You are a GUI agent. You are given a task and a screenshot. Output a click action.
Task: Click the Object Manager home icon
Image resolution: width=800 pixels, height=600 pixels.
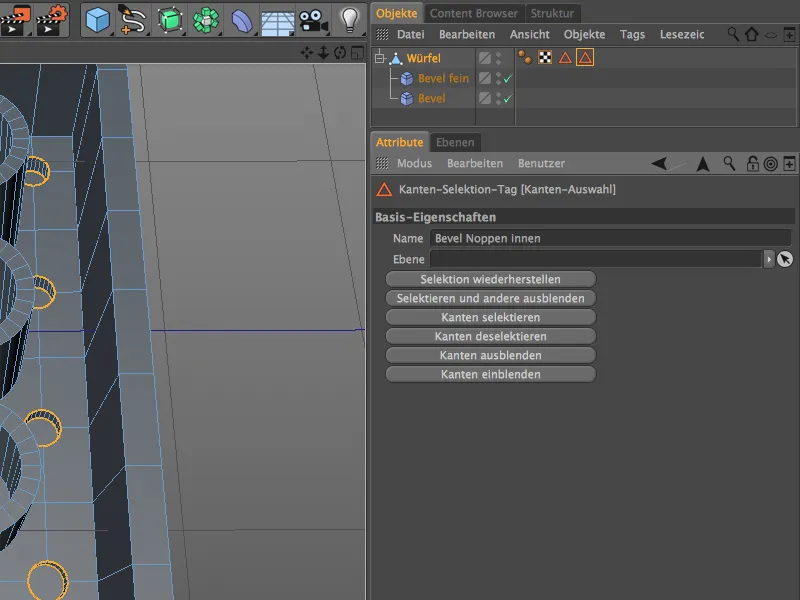(x=752, y=34)
